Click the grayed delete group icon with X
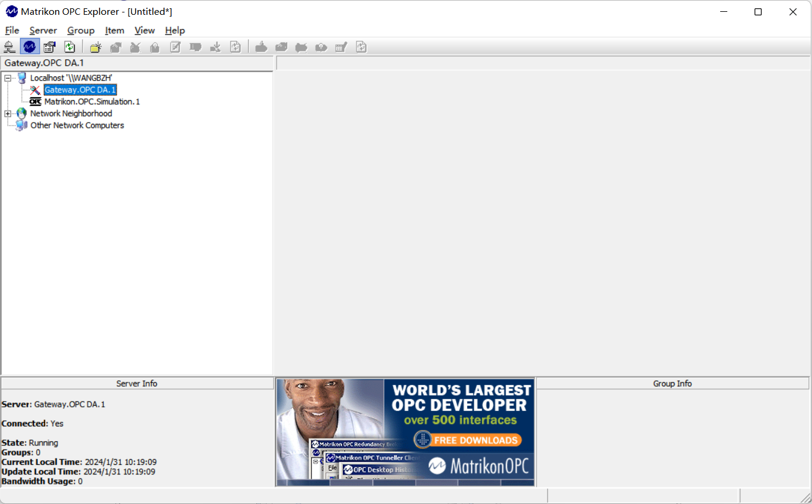This screenshot has height=504, width=812. point(135,47)
